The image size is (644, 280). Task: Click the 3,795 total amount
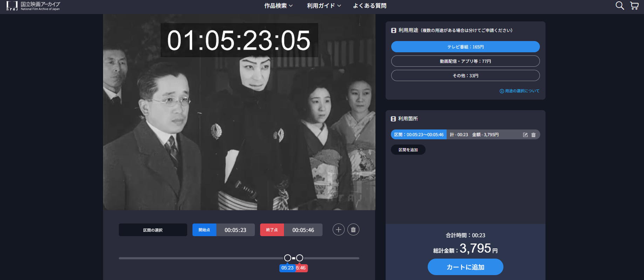pos(475,248)
